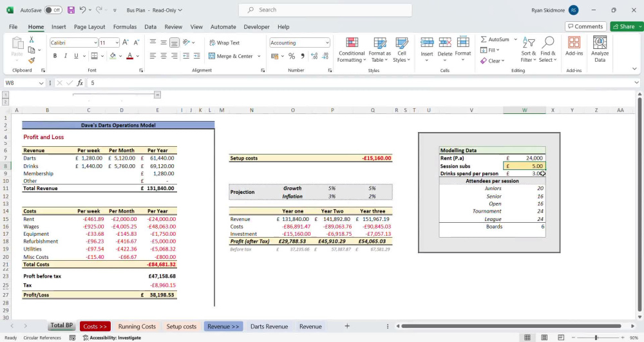The height and width of the screenshot is (342, 644).
Task: Open Format as Table gallery
Action: pos(379,50)
